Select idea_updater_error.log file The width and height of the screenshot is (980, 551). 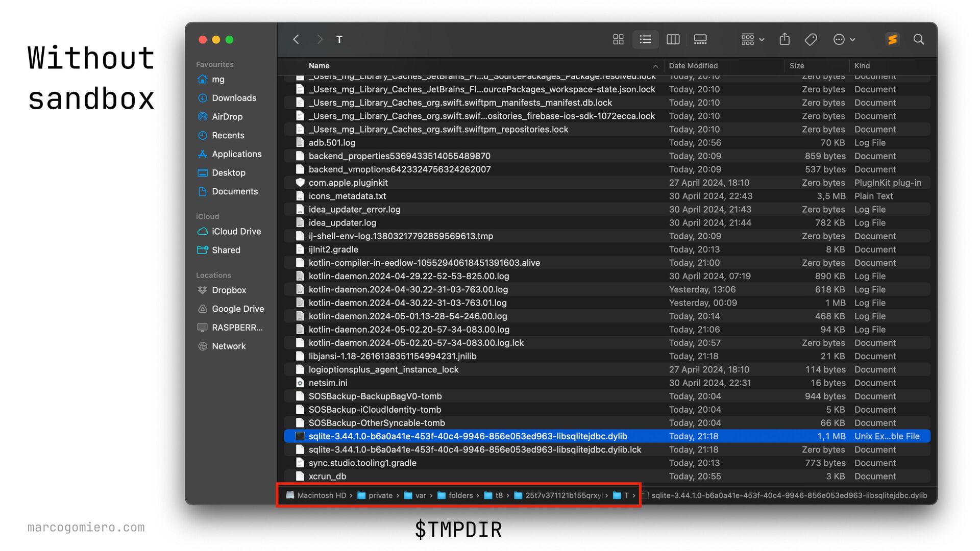(x=607, y=210)
